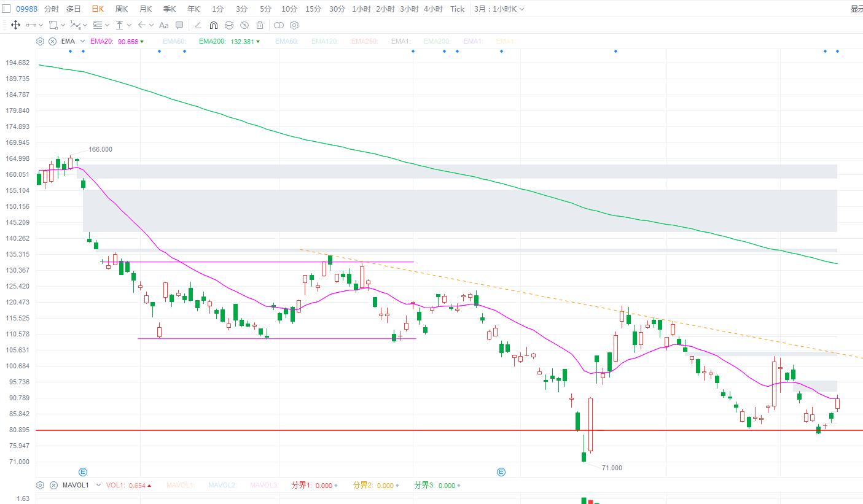863x504 pixels.
Task: Toggle the magnet snap tool
Action: click(214, 25)
